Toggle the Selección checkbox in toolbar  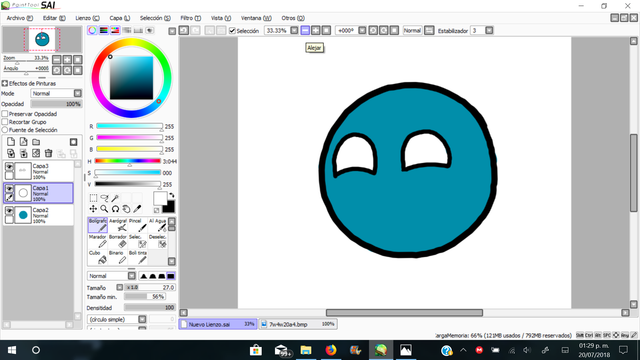[232, 31]
